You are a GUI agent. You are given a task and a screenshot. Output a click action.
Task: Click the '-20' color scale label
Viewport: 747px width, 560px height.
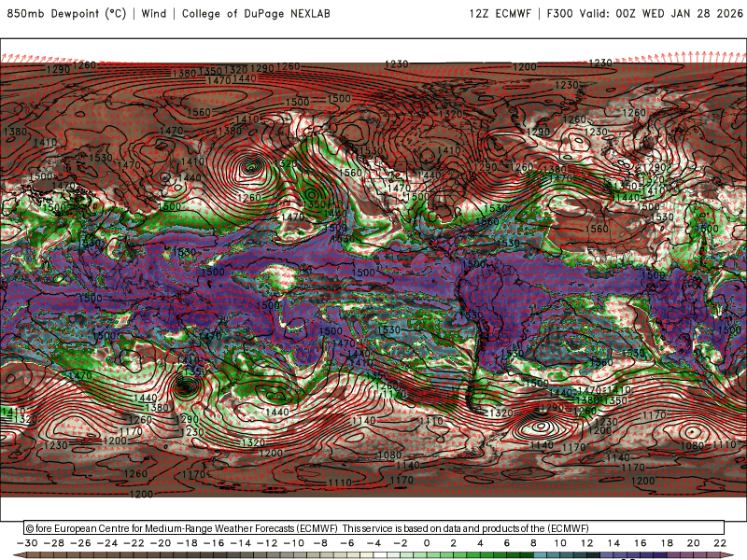tap(161, 543)
